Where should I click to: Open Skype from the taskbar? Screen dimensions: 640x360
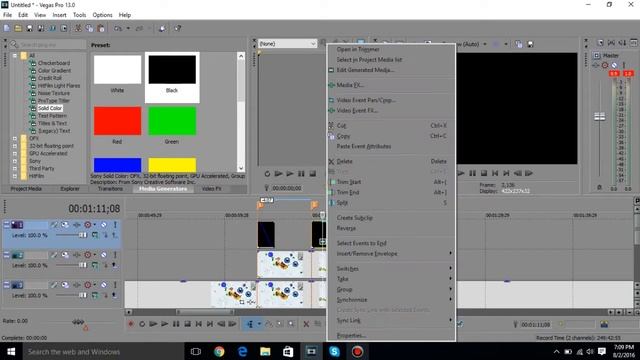click(x=334, y=351)
